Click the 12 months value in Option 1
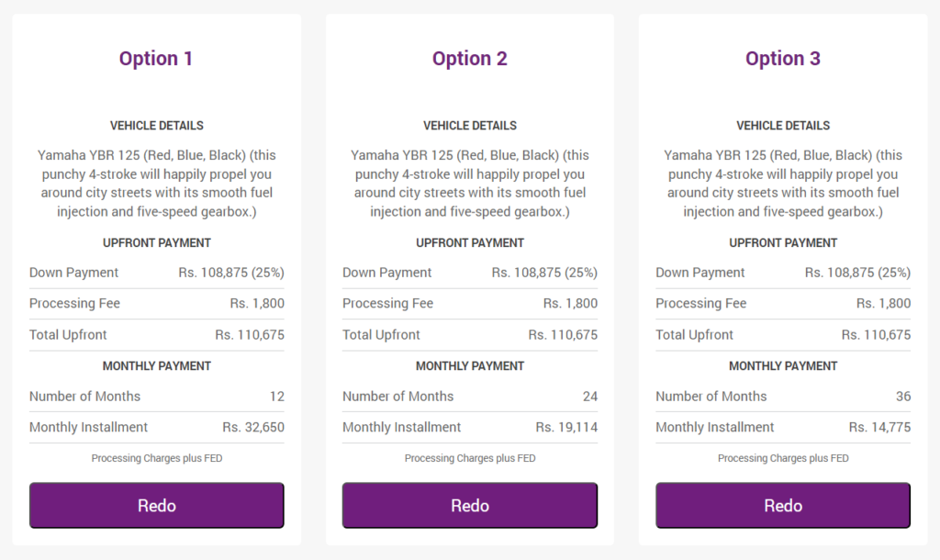Viewport: 940px width, 560px height. click(x=277, y=397)
